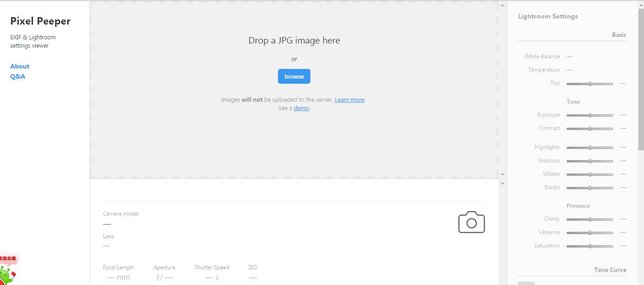Click the Whites slider
The width and height of the screenshot is (644, 285).
(590, 174)
